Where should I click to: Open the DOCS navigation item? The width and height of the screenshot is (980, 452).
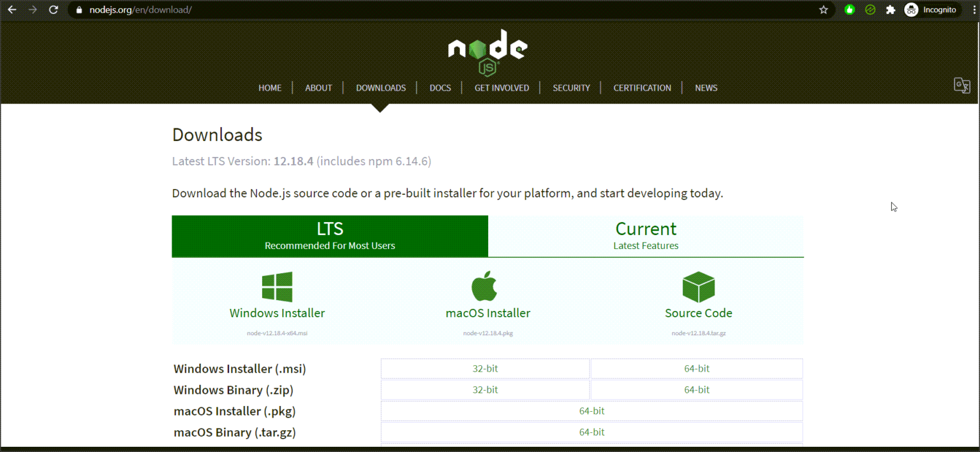click(x=440, y=88)
